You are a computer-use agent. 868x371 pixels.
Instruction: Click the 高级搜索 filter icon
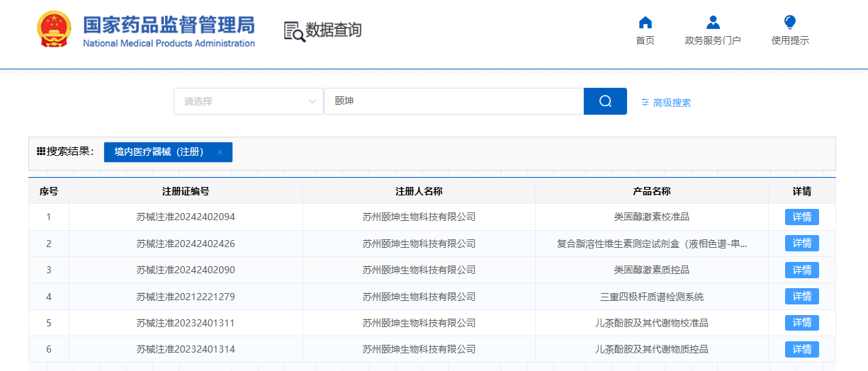click(x=645, y=103)
